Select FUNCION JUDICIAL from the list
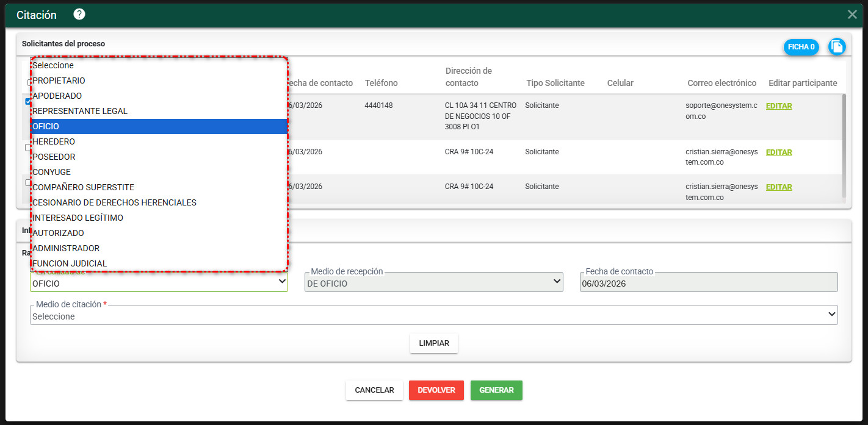 click(70, 263)
